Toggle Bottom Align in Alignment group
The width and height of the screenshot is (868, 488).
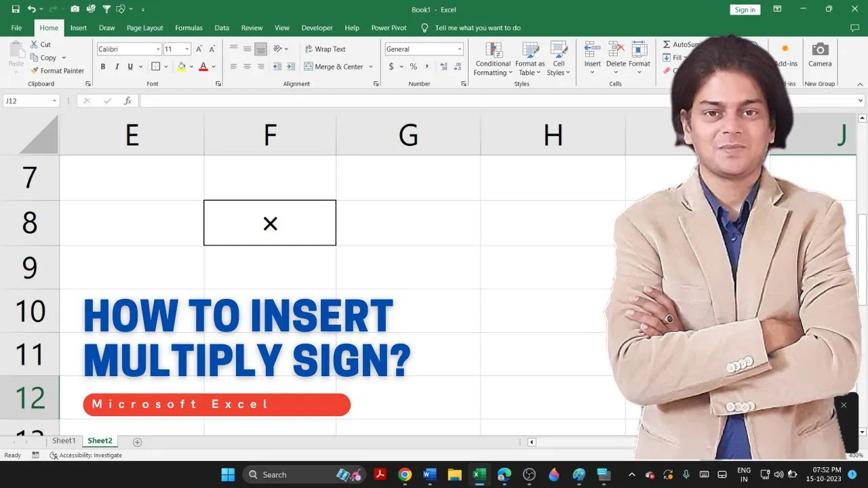tap(260, 49)
